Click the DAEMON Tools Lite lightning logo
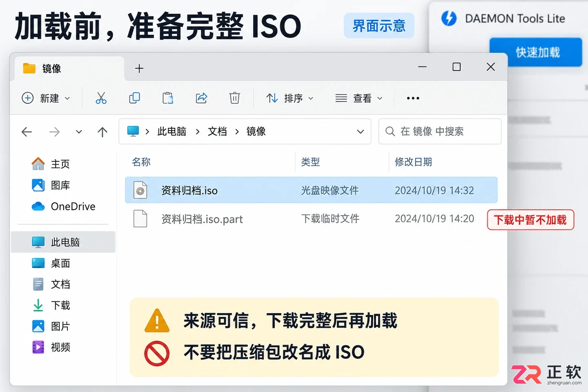 (449, 18)
